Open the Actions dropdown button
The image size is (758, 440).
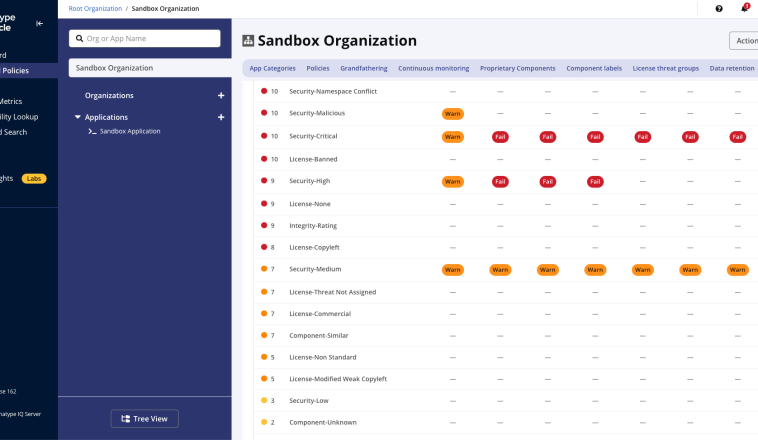click(743, 41)
